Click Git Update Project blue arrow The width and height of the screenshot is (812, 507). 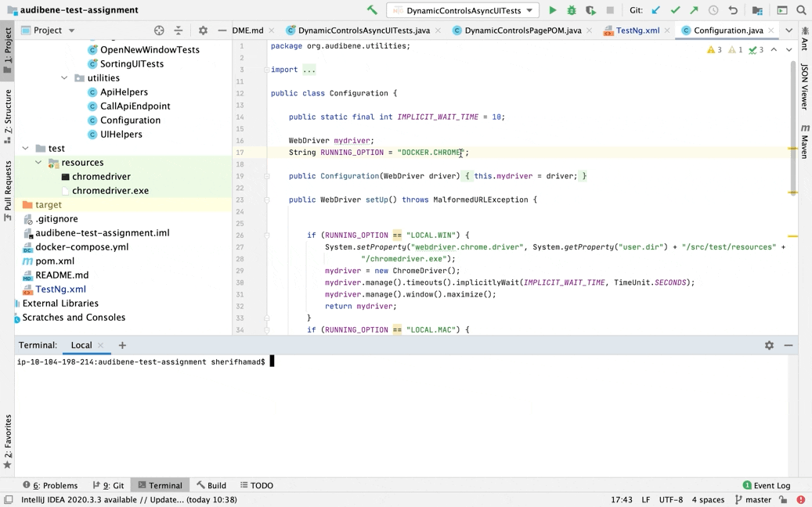[x=656, y=10]
